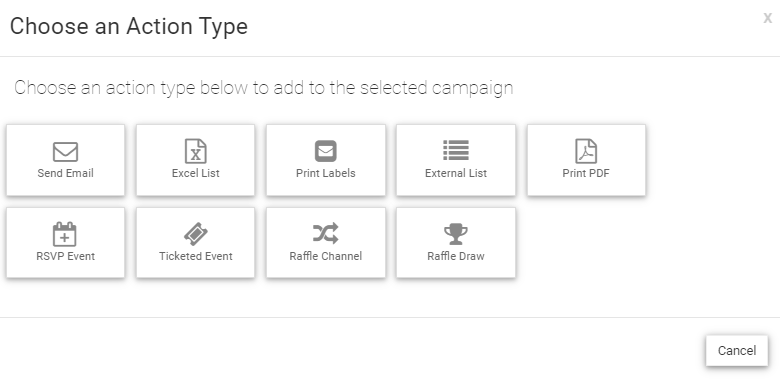Viewport: 780px width, 381px height.
Task: Choose the External List bulleted-list icon
Action: (456, 150)
